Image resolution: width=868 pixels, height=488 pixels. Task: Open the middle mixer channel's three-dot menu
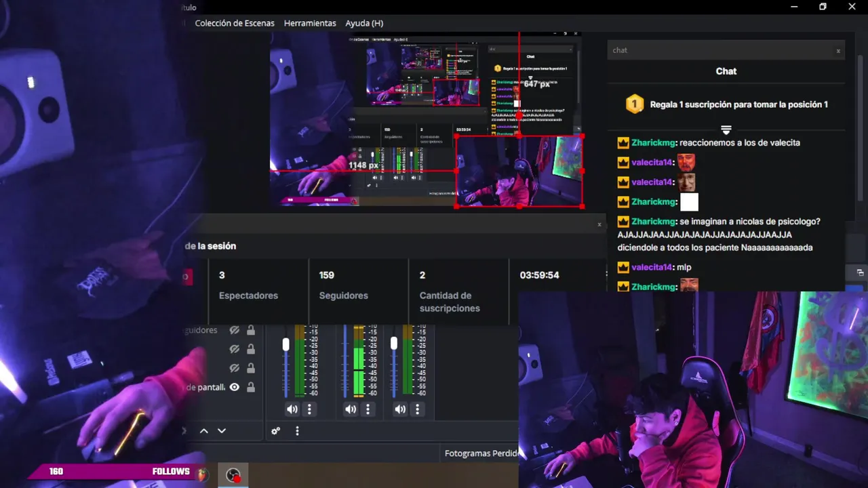tap(368, 409)
